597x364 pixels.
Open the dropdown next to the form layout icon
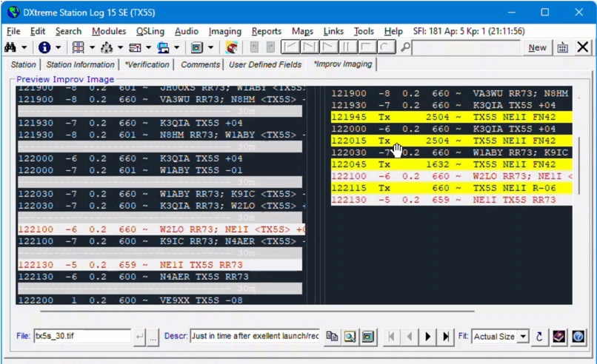click(x=148, y=47)
